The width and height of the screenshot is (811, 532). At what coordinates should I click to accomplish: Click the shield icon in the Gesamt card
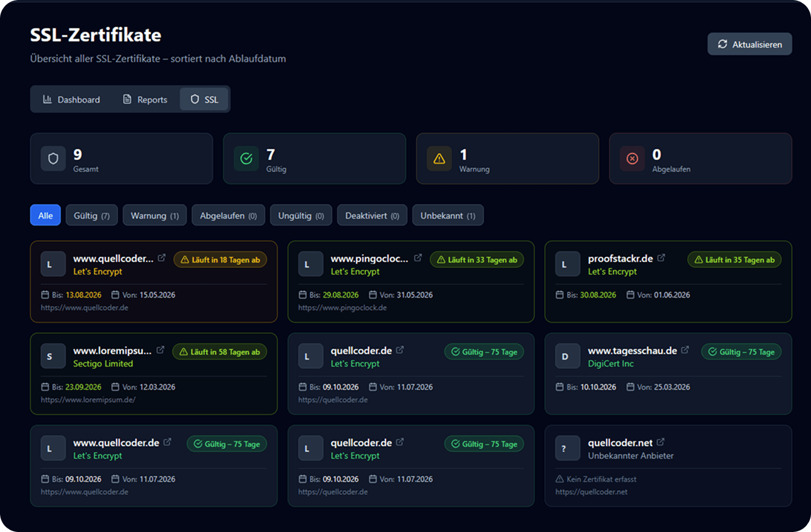tap(53, 159)
